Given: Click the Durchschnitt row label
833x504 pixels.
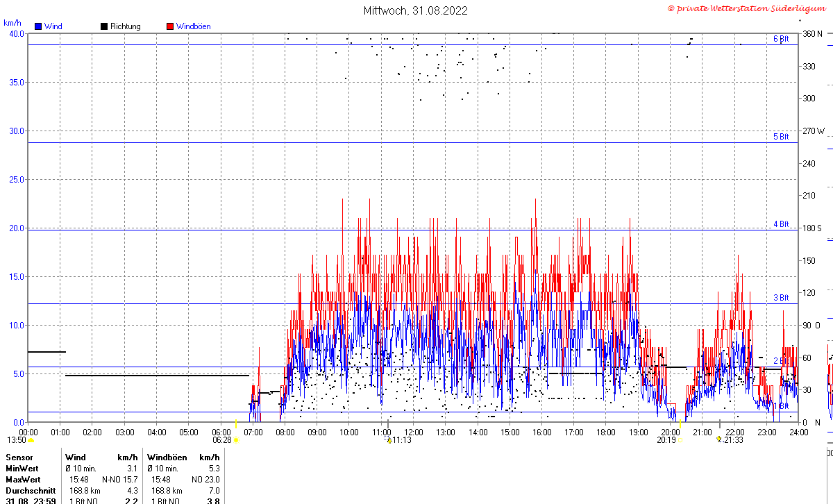Looking at the screenshot, I should (x=31, y=491).
